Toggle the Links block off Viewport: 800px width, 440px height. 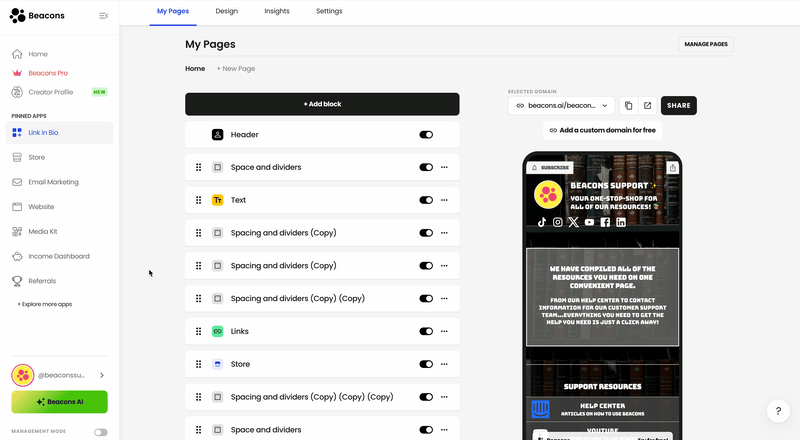pos(426,331)
